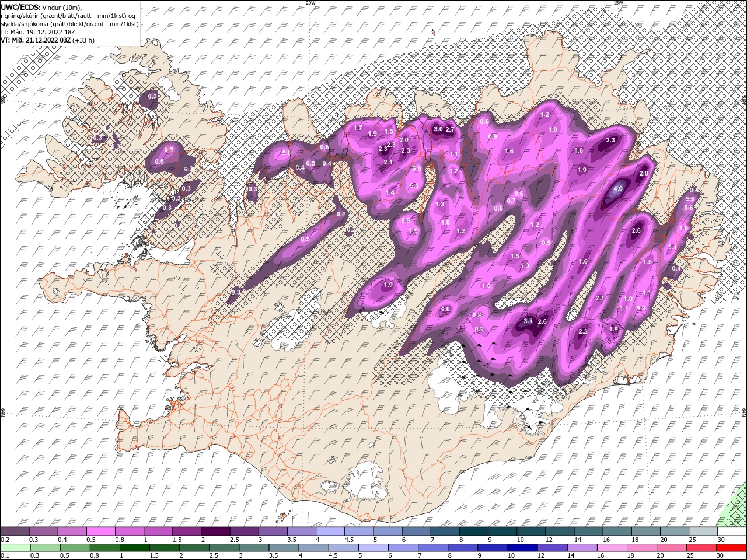The image size is (747, 560).
Task: Click the pale green 0.1 swatch in lower legend
Action: 15,548
